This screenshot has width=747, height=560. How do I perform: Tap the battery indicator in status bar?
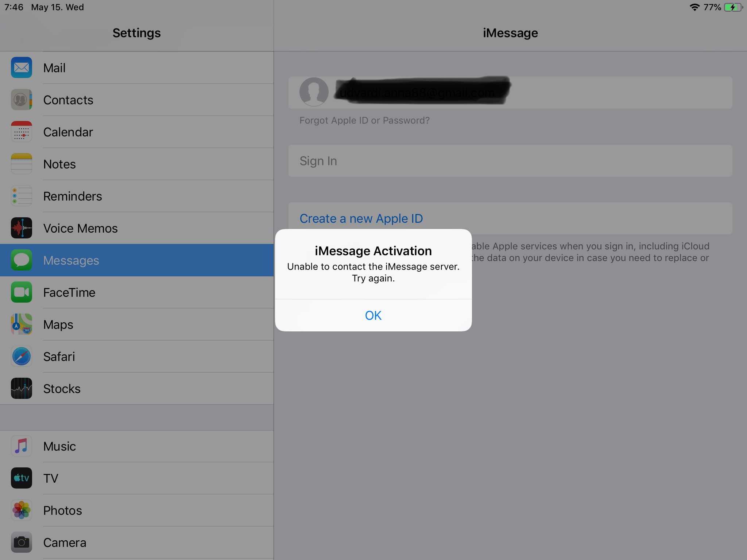point(733,7)
